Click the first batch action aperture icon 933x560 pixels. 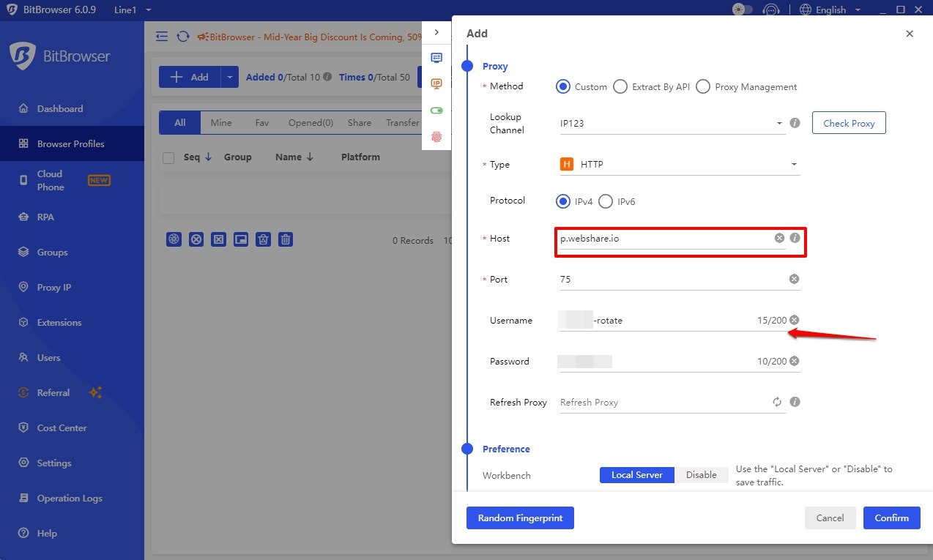[x=174, y=239]
